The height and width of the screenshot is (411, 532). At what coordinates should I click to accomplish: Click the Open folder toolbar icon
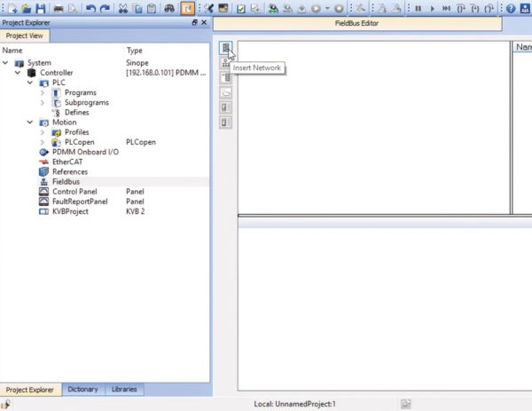[27, 9]
